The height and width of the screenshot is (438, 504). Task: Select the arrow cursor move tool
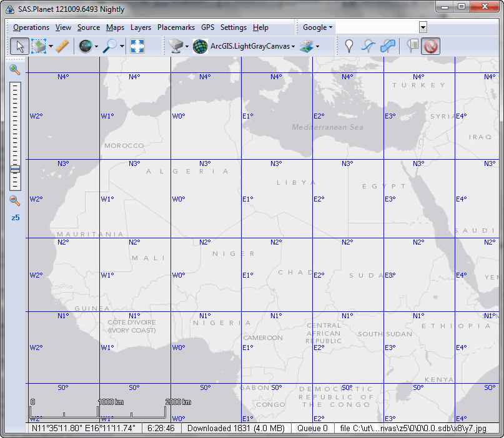click(x=19, y=46)
